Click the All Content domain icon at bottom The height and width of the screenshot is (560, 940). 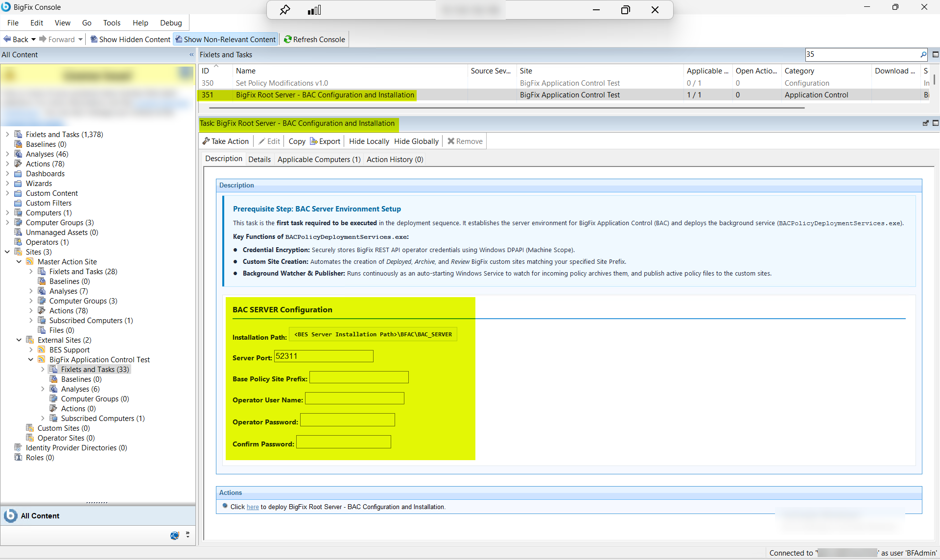coord(10,515)
